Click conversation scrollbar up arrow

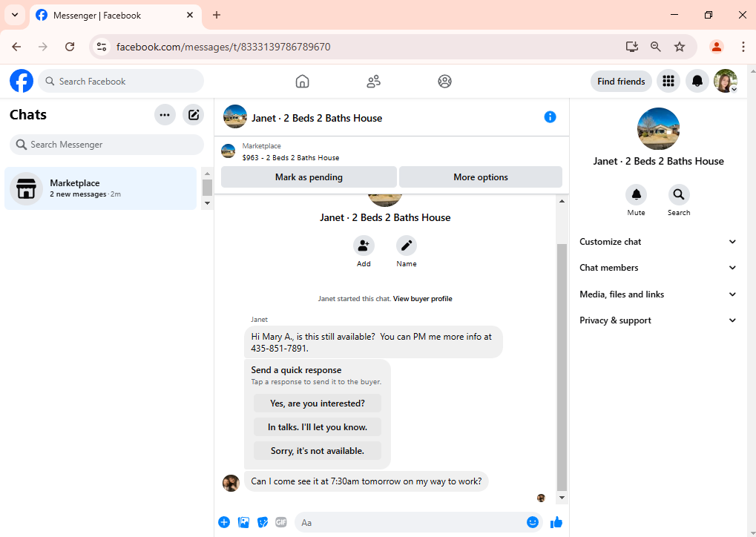coord(562,201)
